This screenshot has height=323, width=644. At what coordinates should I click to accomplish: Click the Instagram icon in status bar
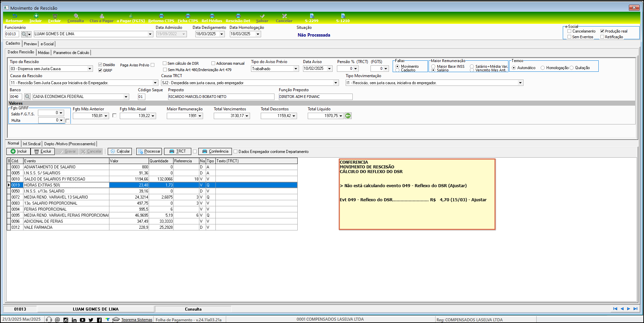(x=66, y=320)
